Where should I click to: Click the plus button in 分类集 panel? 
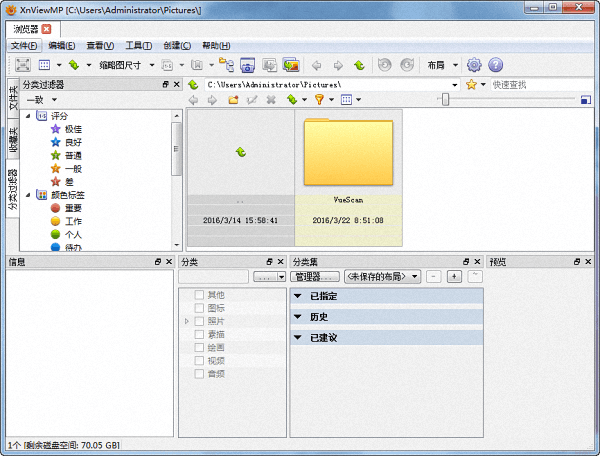(x=454, y=276)
